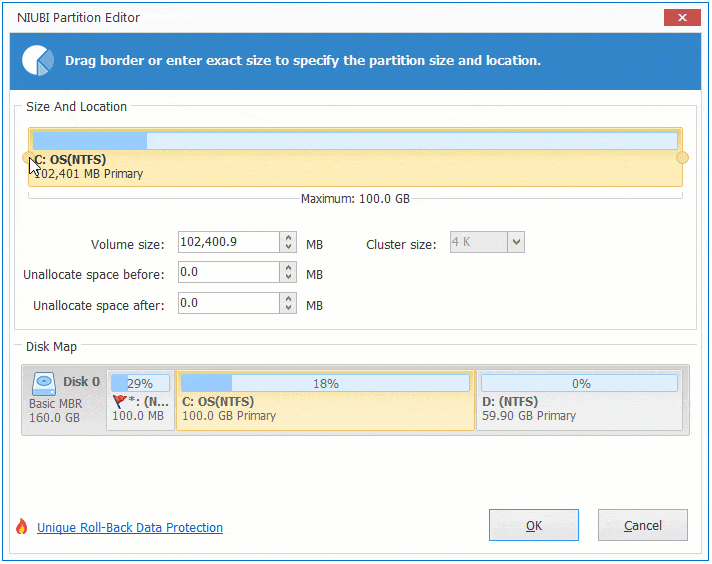Click the pie chart partition icon in banner
Image resolution: width=712 pixels, height=564 pixels.
pos(38,60)
